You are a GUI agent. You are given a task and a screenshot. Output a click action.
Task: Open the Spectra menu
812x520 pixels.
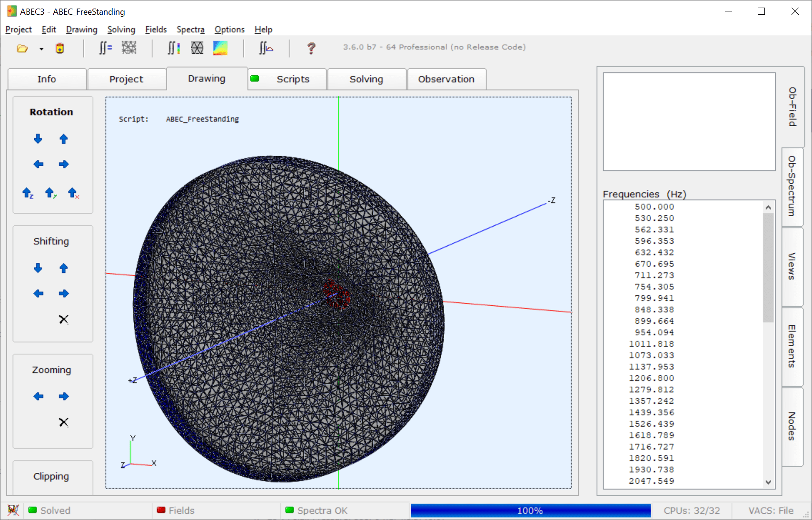pos(190,30)
